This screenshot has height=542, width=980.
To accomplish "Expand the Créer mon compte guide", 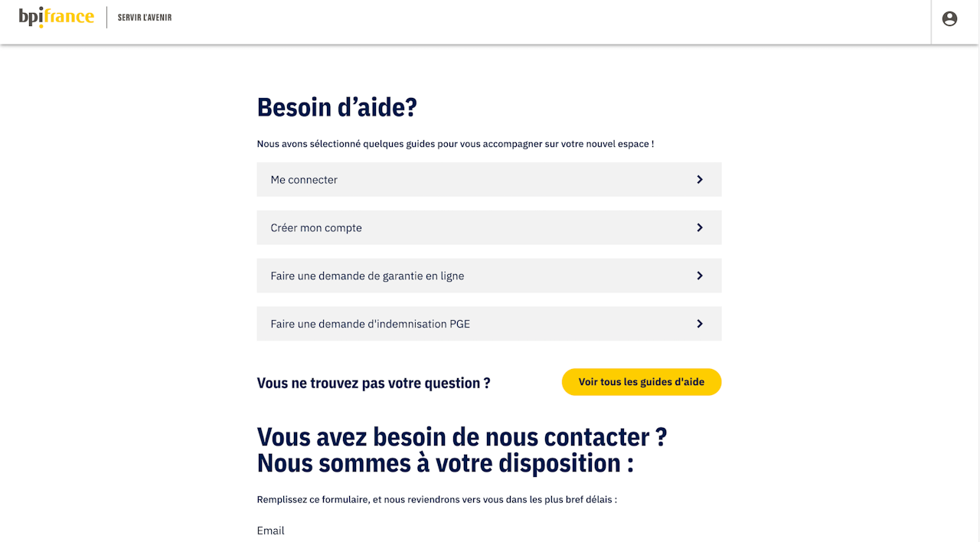I will pyautogui.click(x=316, y=228).
